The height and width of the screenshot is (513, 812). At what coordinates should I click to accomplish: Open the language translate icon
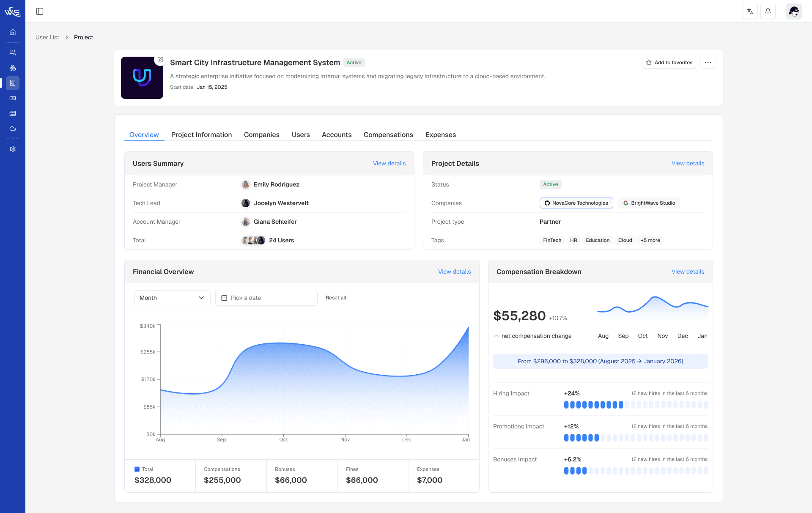coord(750,11)
